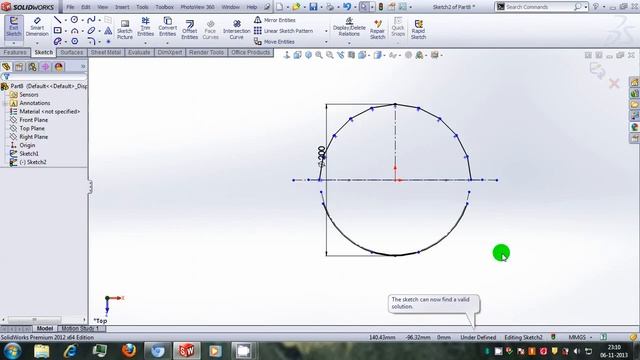Select Top Plane in feature tree

(x=32, y=128)
